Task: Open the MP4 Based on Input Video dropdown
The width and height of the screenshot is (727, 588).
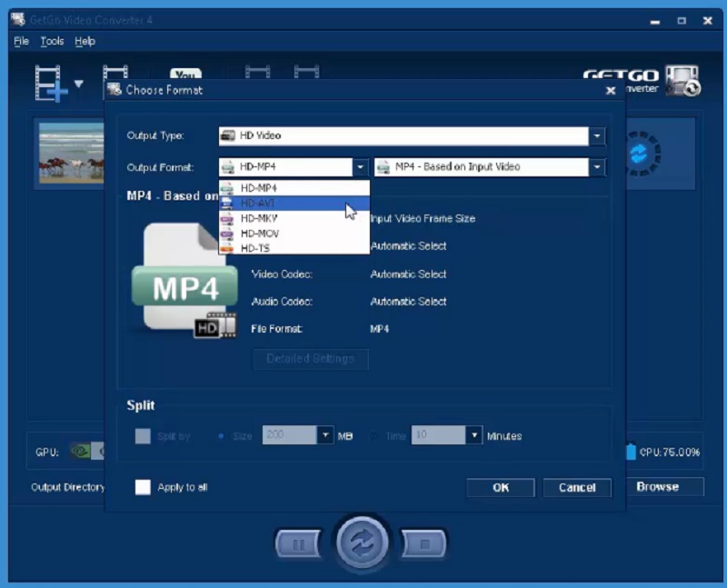Action: click(598, 166)
